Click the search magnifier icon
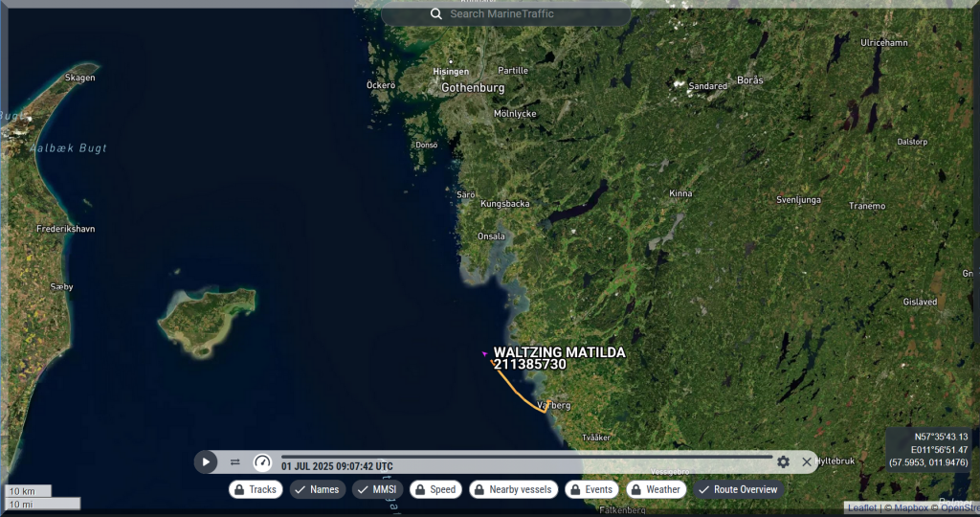Viewport: 980px width, 517px height. 436,14
